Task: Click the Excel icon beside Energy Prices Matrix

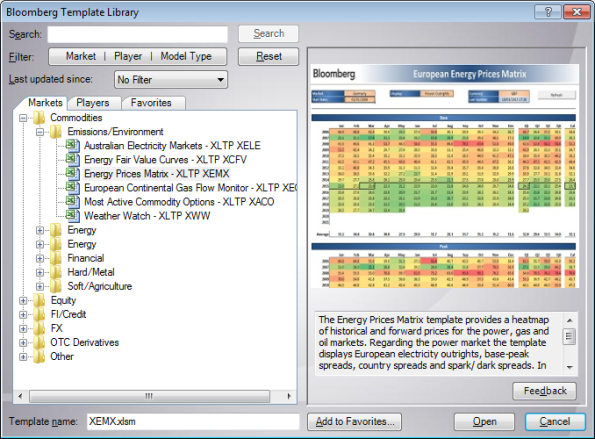Action: coord(72,173)
